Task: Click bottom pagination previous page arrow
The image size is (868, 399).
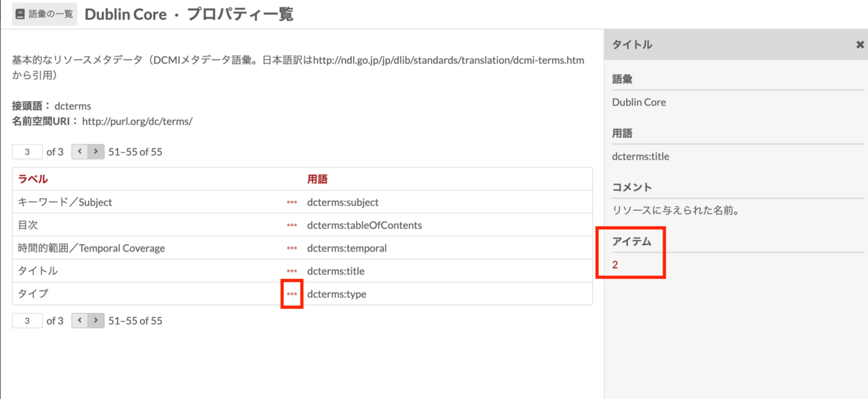Action: point(80,320)
